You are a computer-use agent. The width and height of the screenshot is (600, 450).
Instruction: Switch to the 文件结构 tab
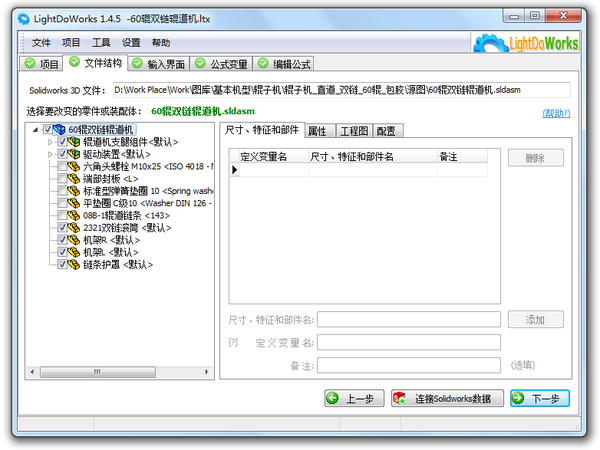pyautogui.click(x=95, y=62)
